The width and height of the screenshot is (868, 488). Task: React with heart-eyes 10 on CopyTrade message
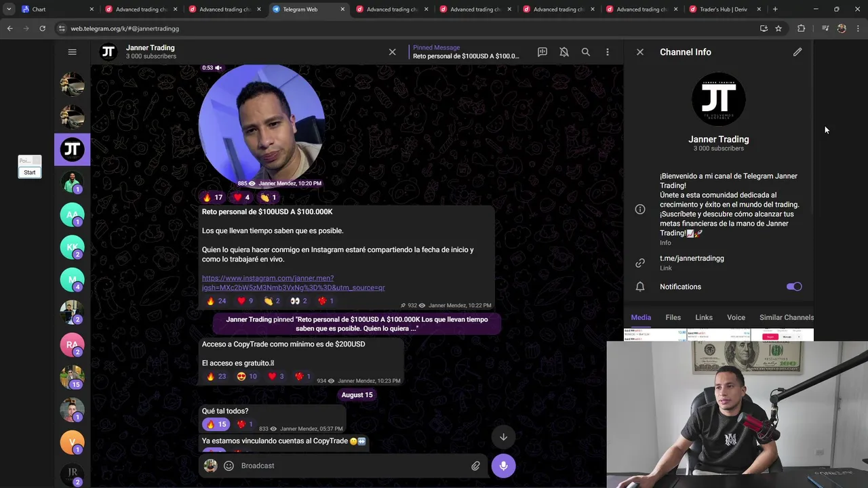pos(247,376)
